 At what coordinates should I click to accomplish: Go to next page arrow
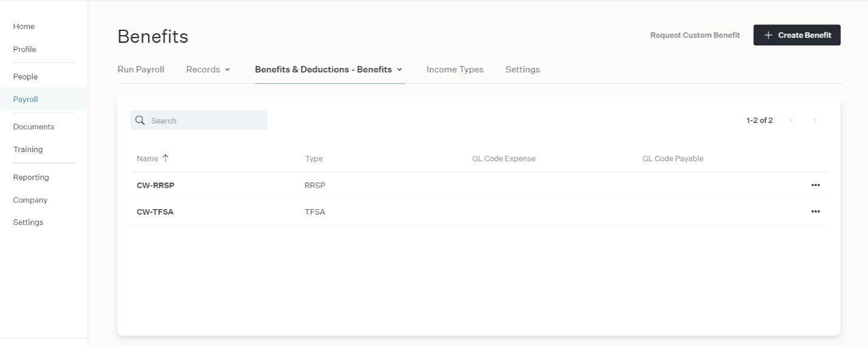[815, 121]
